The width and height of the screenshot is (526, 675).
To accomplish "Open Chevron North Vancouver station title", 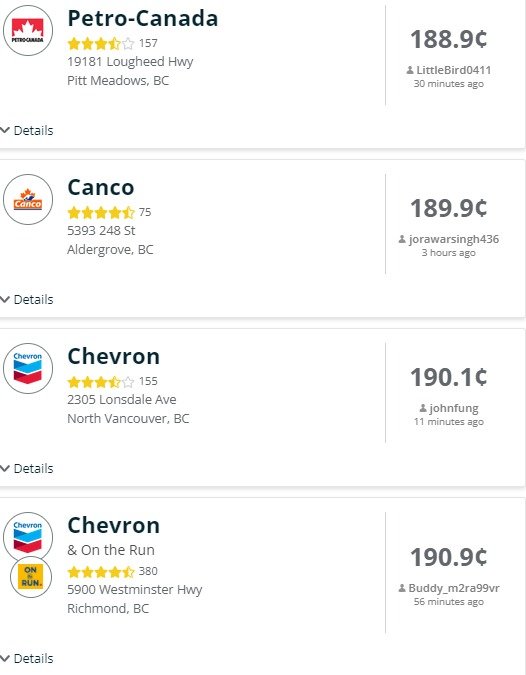I will [x=114, y=356].
